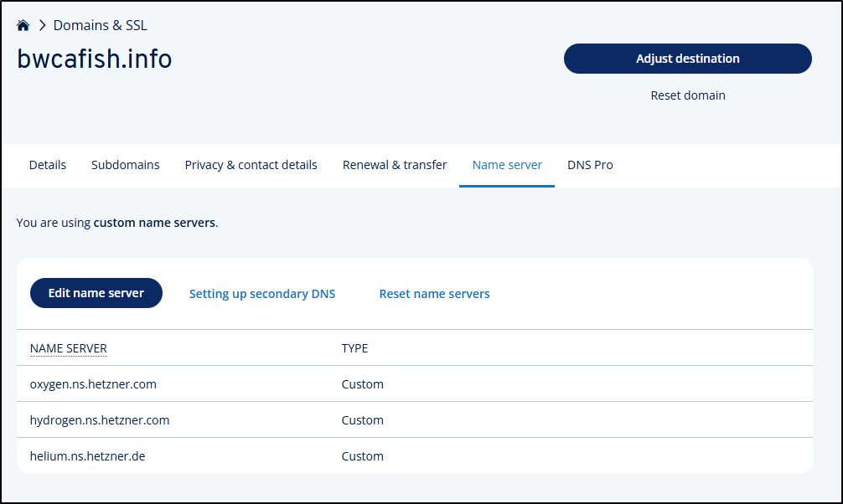Select the hydrogen.ns.hetzner.com entry
This screenshot has height=504, width=843.
[100, 420]
